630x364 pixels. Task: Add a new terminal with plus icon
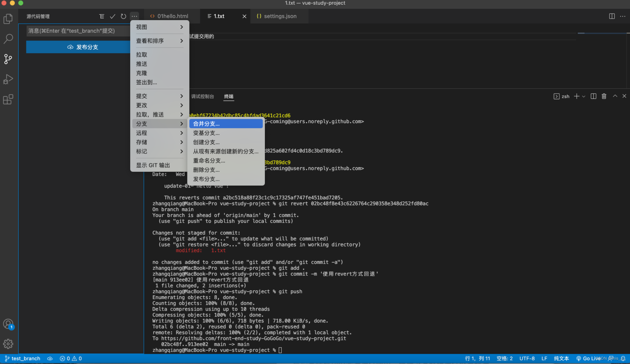click(577, 96)
